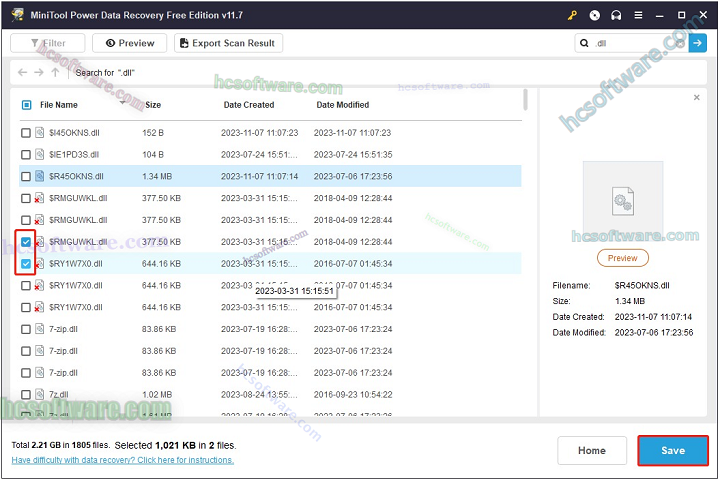Screen dimensions: 720x480
Task: Click the orange Preview button in side panel
Action: click(x=623, y=258)
